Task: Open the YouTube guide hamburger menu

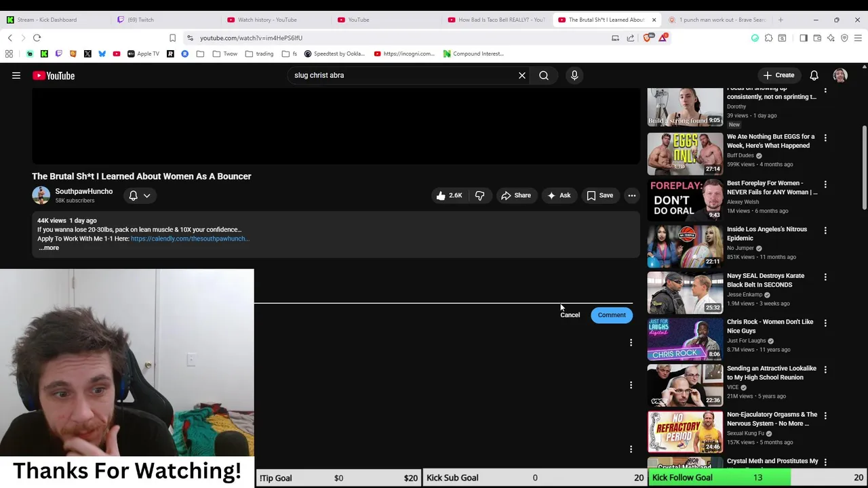Action: tap(16, 76)
